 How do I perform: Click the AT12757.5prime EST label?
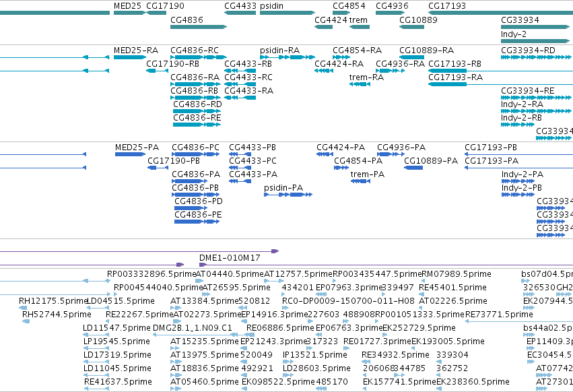[298, 274]
